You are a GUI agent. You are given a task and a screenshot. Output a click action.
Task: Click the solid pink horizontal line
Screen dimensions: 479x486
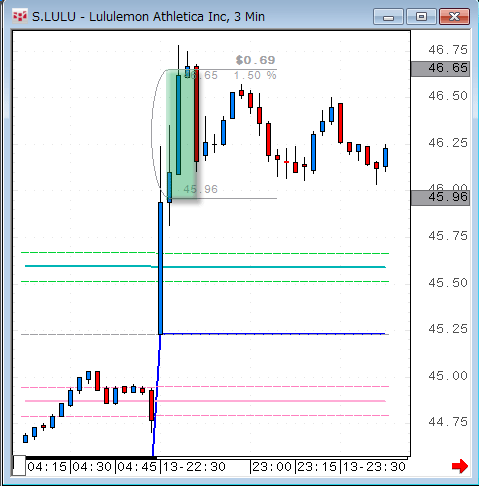[205, 401]
